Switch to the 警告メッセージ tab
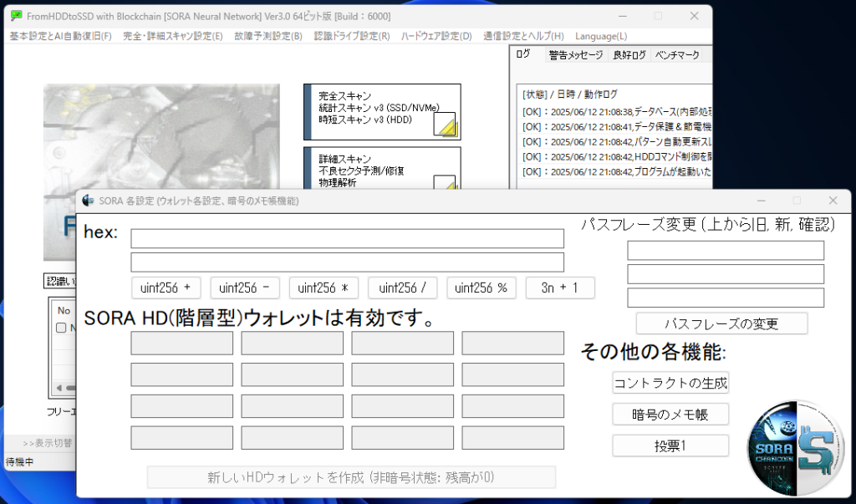 click(576, 54)
